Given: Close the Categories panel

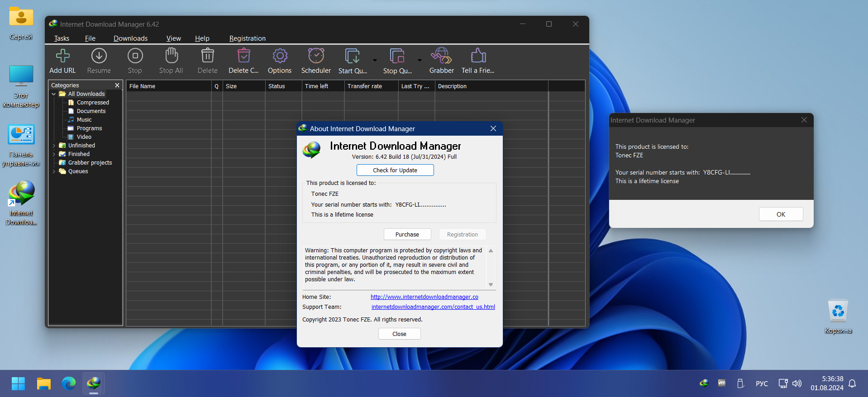Looking at the screenshot, I should 117,85.
